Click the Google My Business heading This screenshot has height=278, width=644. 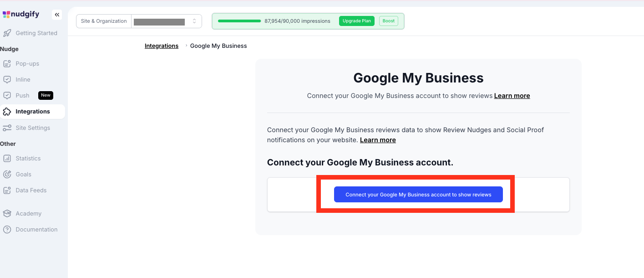(418, 78)
